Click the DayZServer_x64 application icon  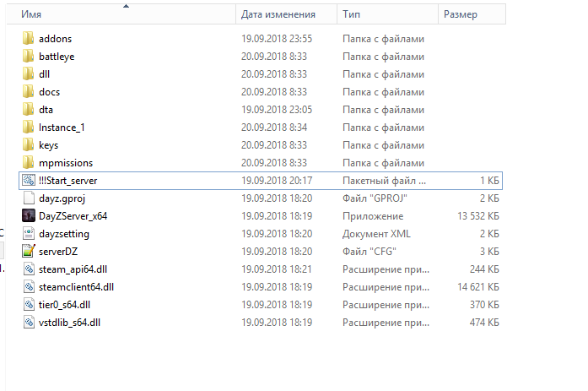pos(29,215)
